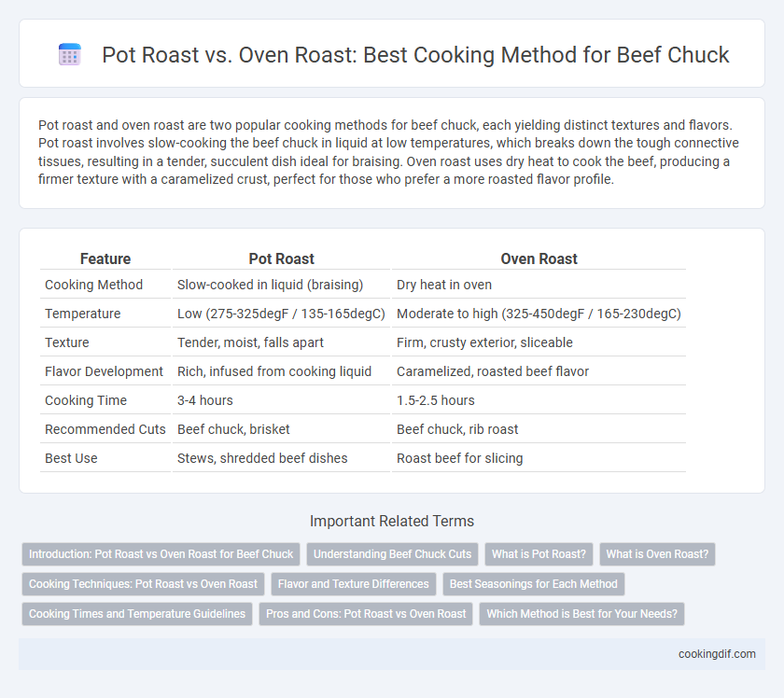
Task: Select 'Cooking Techniques: Pot Roast vs Oven Roast' tag
Action: (x=143, y=584)
